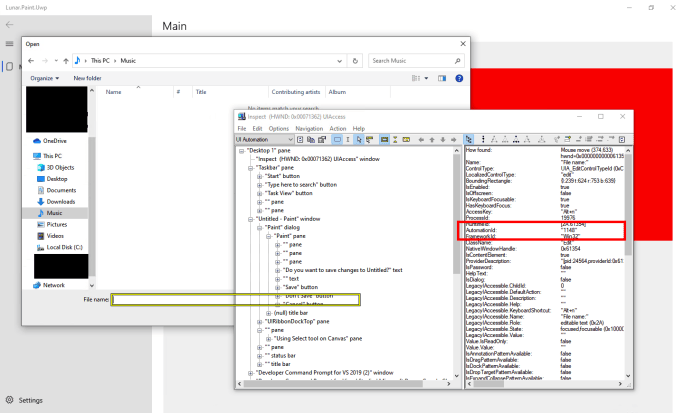Open the Organize dropdown menu
This screenshot has width=684, height=413.
[44, 79]
